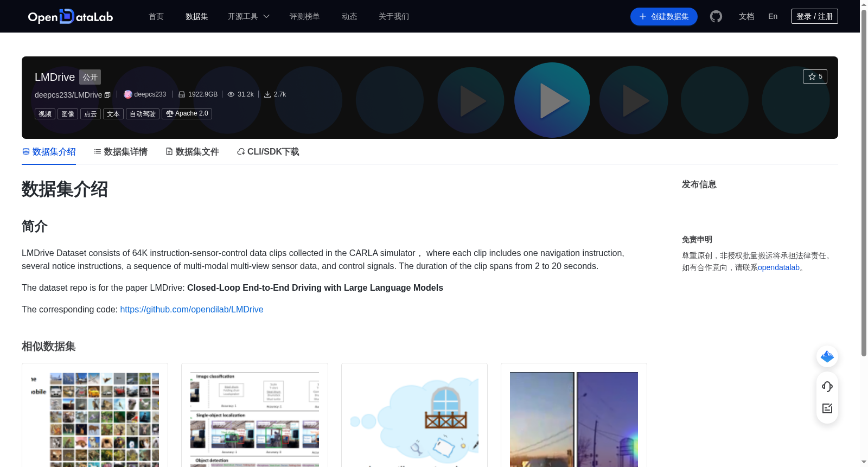The width and height of the screenshot is (868, 467).
Task: Click the 自动驾驶 tag
Action: point(143,114)
